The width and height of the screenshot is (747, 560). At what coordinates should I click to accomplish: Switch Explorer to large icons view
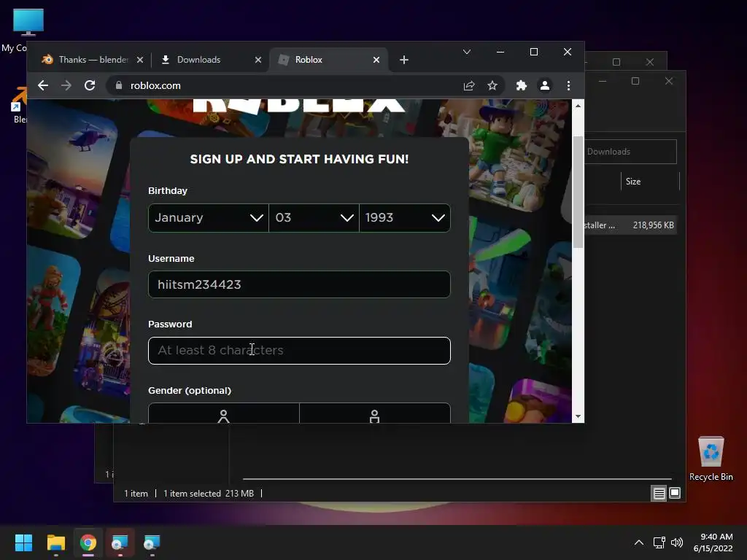tap(675, 494)
